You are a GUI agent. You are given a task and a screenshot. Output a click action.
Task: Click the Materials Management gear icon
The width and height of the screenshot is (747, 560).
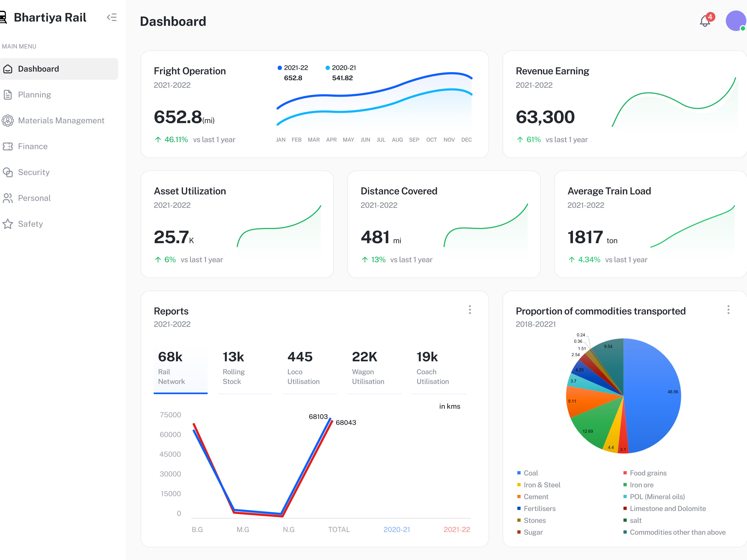pos(8,120)
